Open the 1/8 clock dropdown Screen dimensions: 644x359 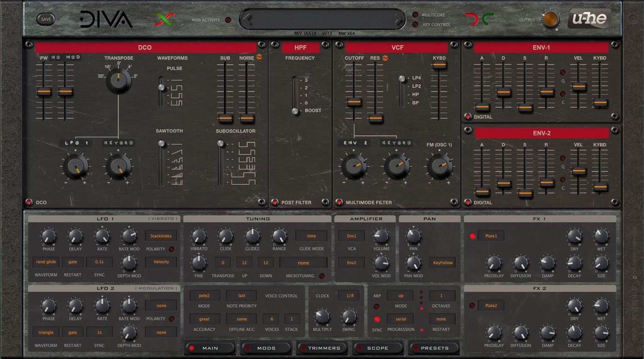(x=350, y=296)
